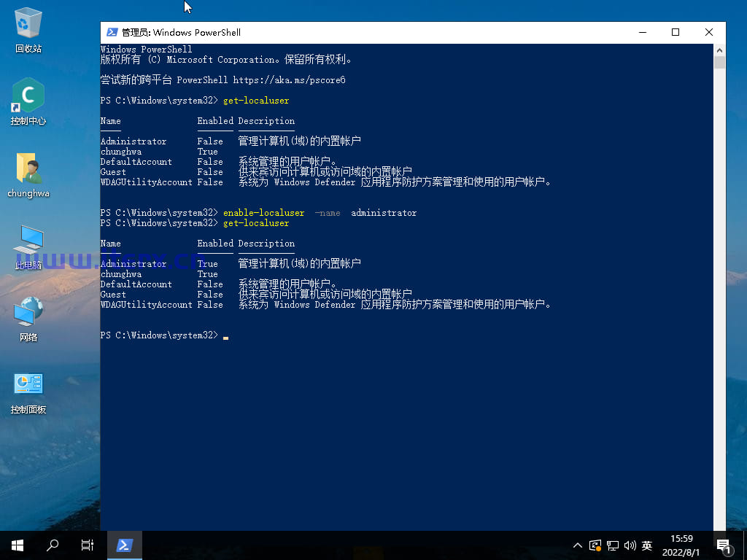
Task: Open the 控制面板 desktop icon
Action: point(28,393)
